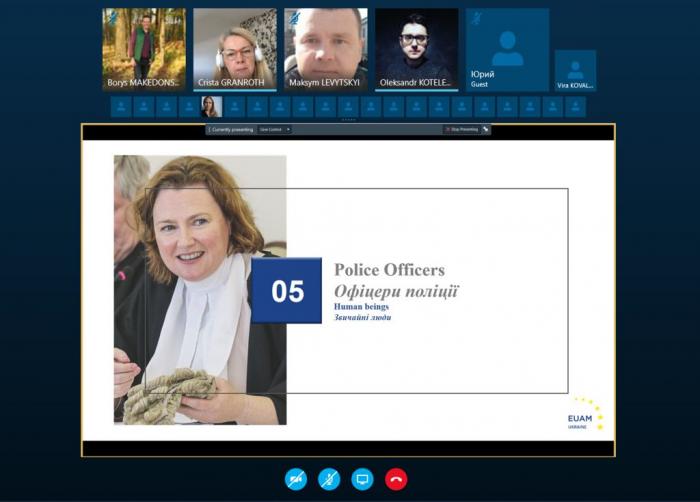700x502 pixels.
Task: Click the pin icon on presenting toolbar
Action: pyautogui.click(x=486, y=129)
